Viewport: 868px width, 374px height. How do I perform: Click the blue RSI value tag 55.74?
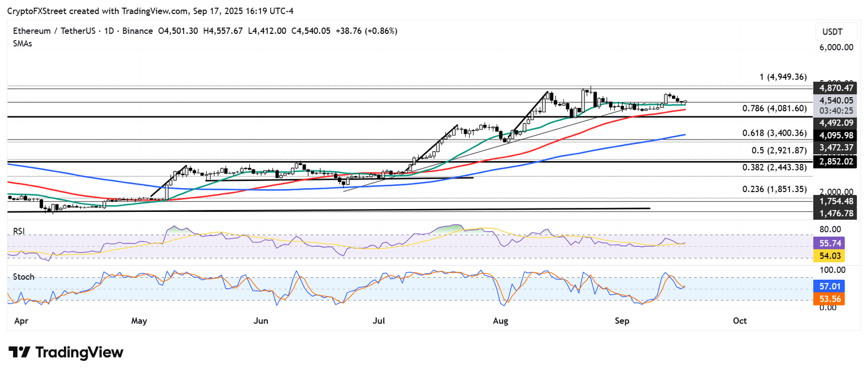(x=834, y=244)
